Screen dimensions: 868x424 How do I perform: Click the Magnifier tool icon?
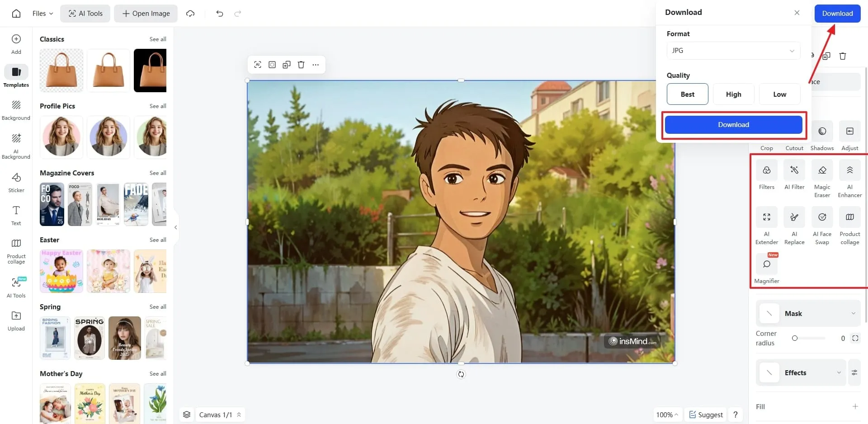coord(767,264)
